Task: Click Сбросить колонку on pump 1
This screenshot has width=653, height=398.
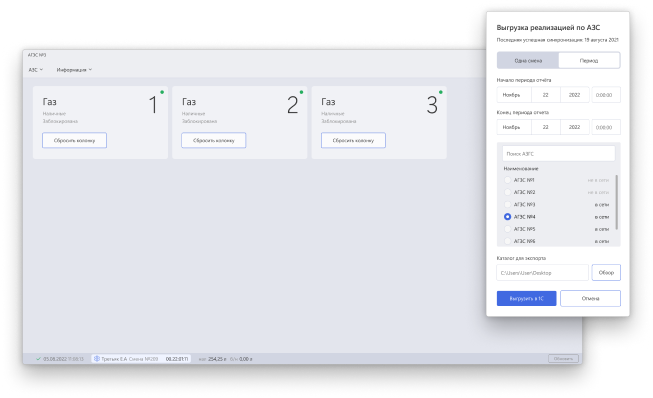Action: pos(74,140)
